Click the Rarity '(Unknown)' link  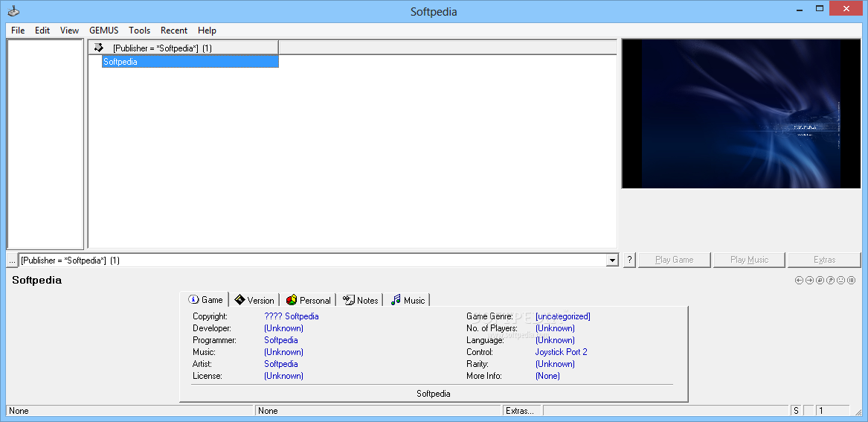[555, 364]
